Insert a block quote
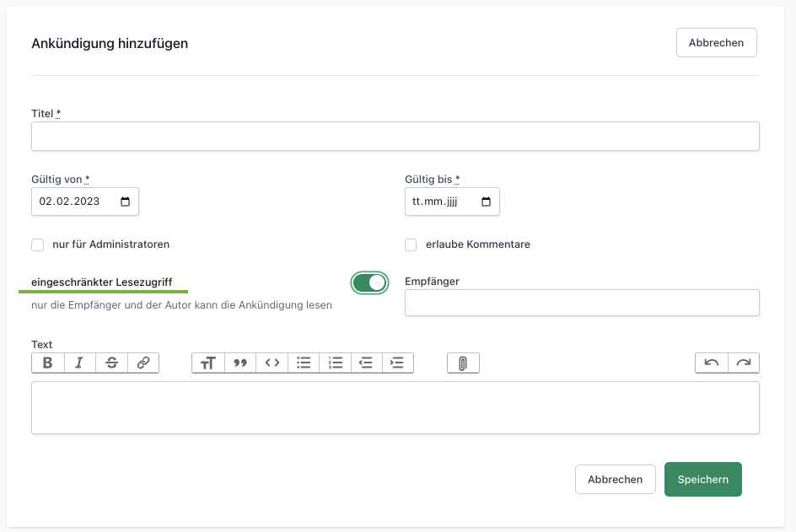796x532 pixels. (x=240, y=363)
